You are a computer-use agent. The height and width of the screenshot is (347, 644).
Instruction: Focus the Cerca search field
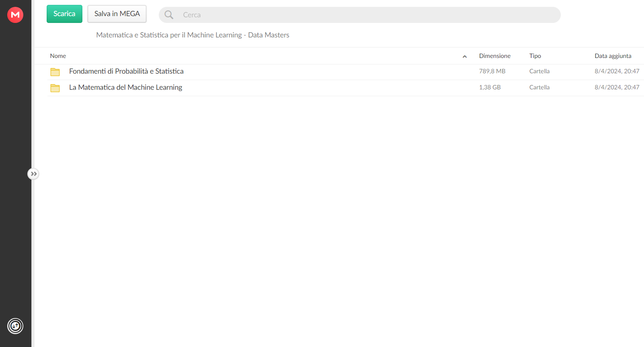(x=360, y=15)
